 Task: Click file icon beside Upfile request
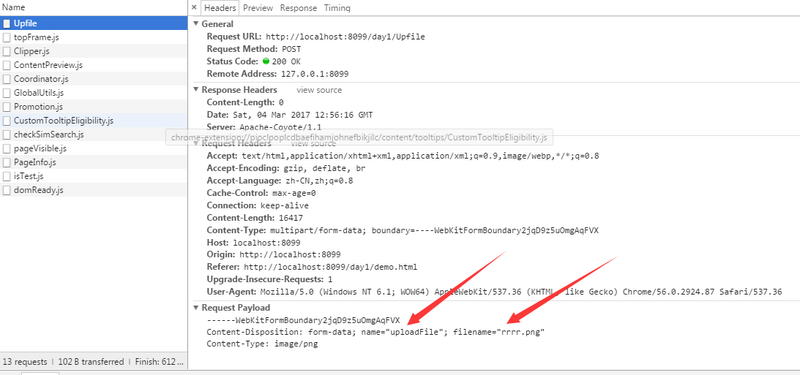tap(7, 23)
